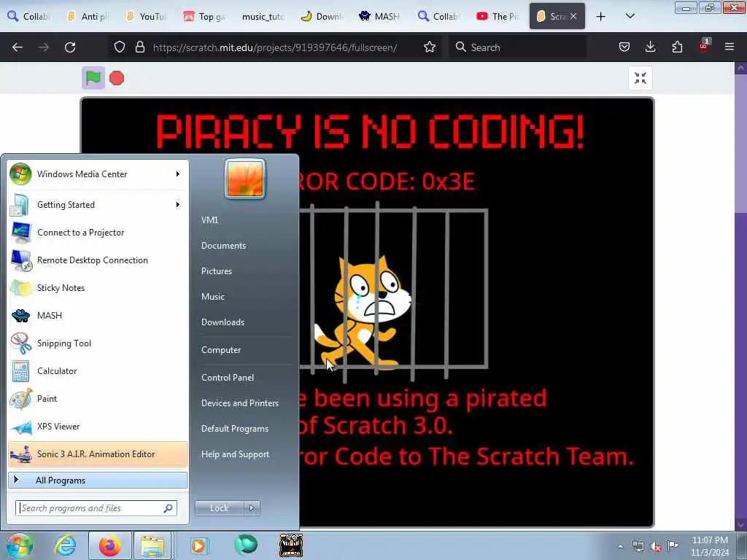The image size is (747, 560).
Task: Launch Paint from Start menu
Action: [98, 399]
